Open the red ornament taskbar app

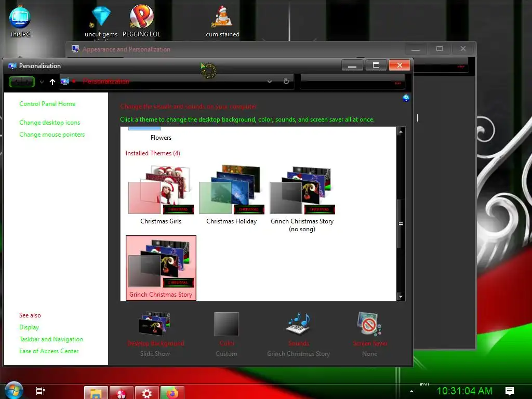[x=122, y=393]
